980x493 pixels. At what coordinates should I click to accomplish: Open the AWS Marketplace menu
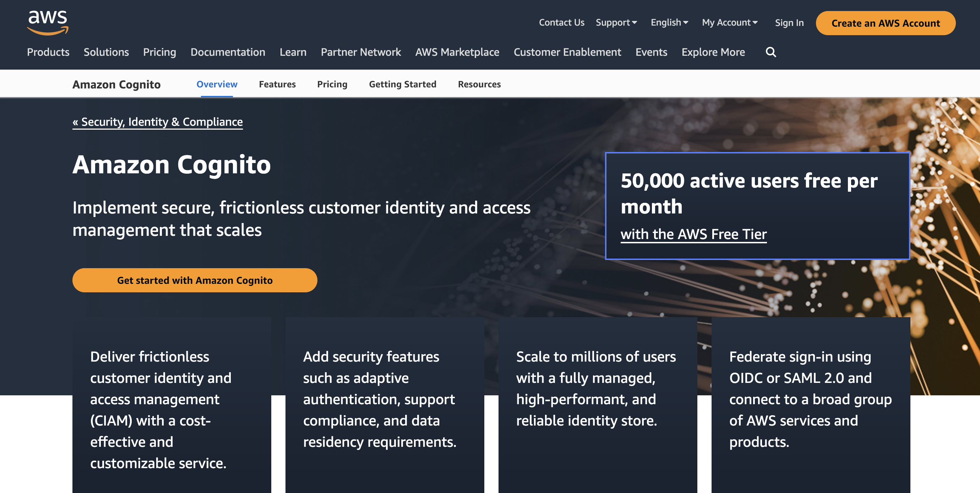point(457,52)
